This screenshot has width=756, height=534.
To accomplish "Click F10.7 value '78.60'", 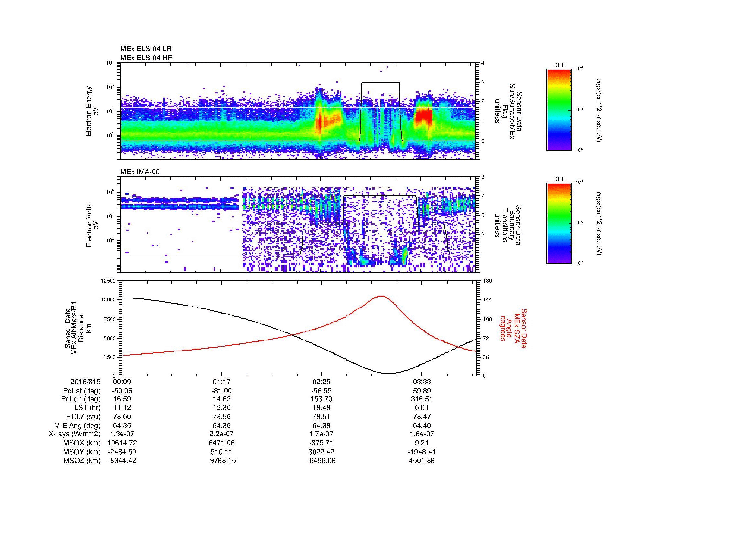I will click(x=122, y=416).
